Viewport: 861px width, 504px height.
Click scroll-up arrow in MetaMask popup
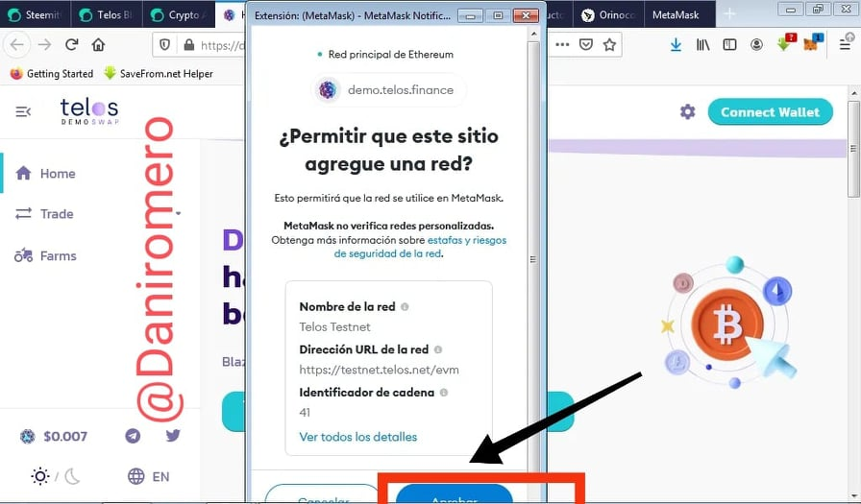(x=533, y=34)
